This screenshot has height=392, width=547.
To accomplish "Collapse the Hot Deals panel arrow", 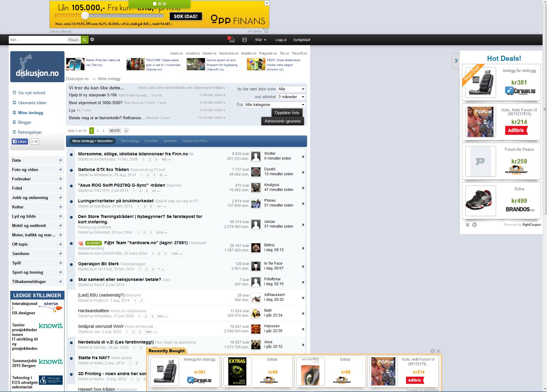I will tap(456, 61).
